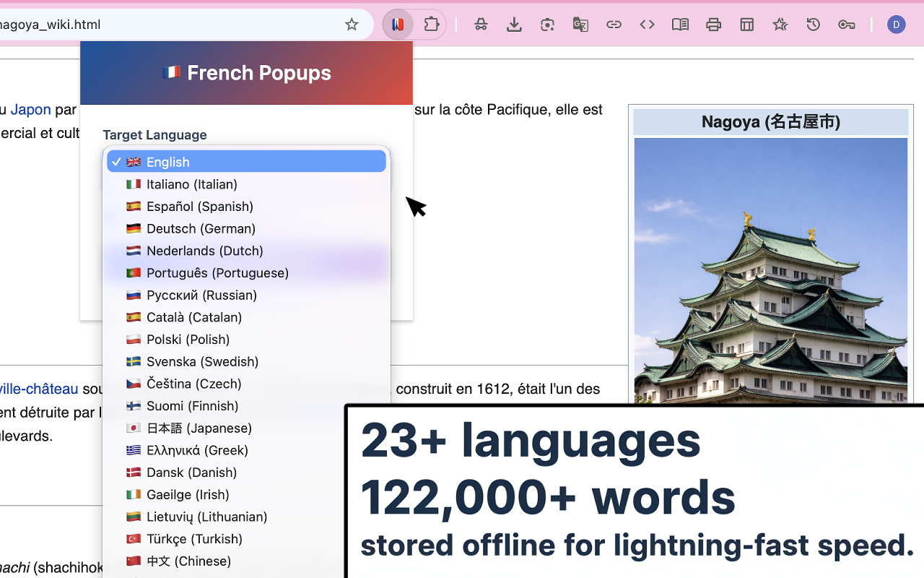Image resolution: width=924 pixels, height=578 pixels.
Task: Open the History clock icon
Action: coord(813,25)
